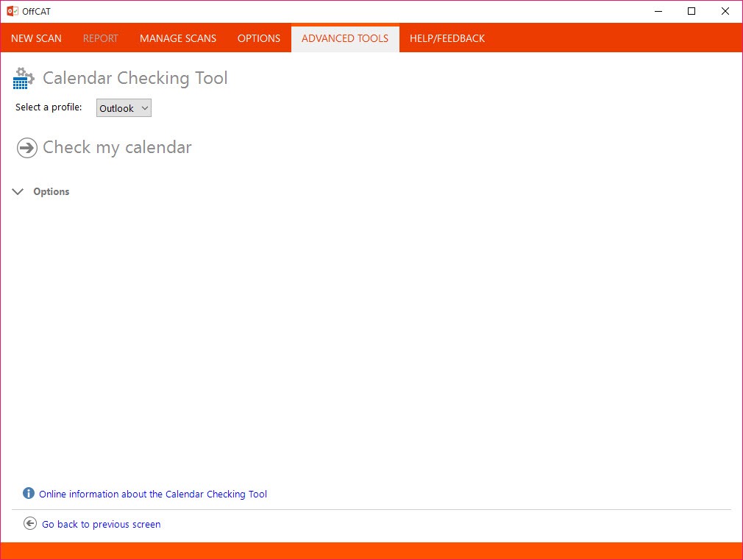Viewport: 743px width, 560px height.
Task: Start Check my calendar
Action: pyautogui.click(x=117, y=147)
